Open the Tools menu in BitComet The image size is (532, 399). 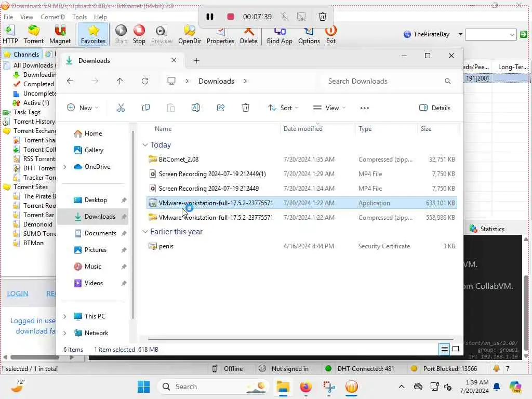click(79, 17)
